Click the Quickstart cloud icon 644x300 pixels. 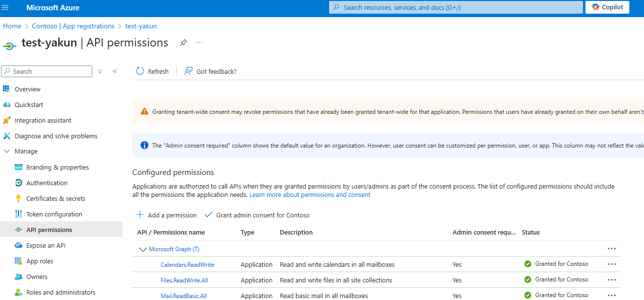click(x=6, y=105)
